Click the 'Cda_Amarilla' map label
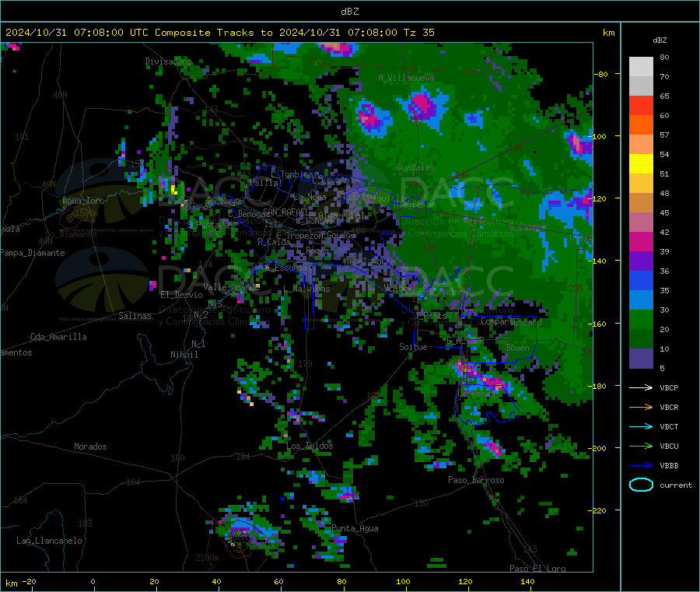 (58, 337)
